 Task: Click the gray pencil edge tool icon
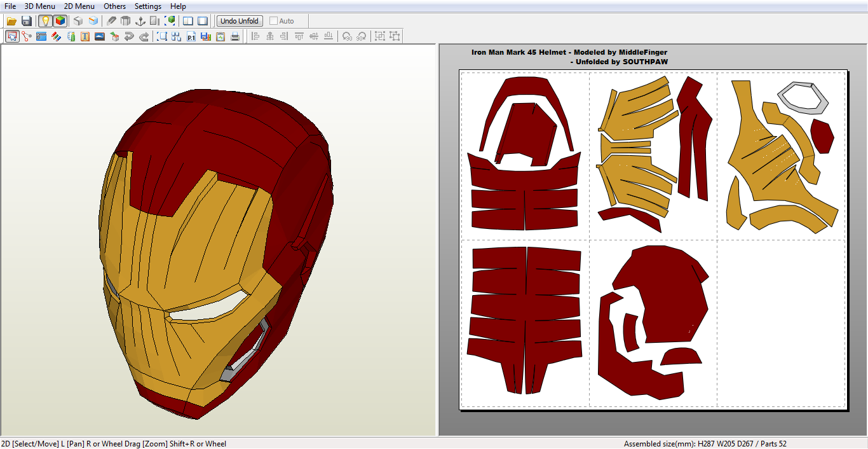point(112,21)
